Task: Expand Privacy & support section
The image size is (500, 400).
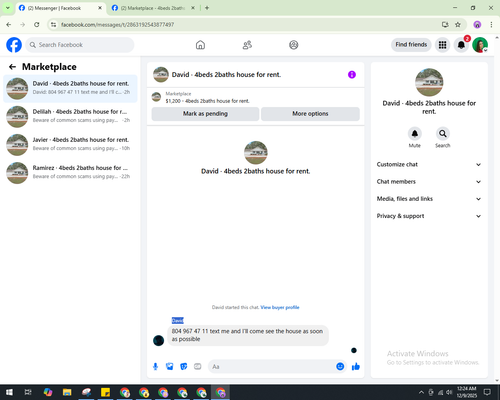Action: click(429, 216)
